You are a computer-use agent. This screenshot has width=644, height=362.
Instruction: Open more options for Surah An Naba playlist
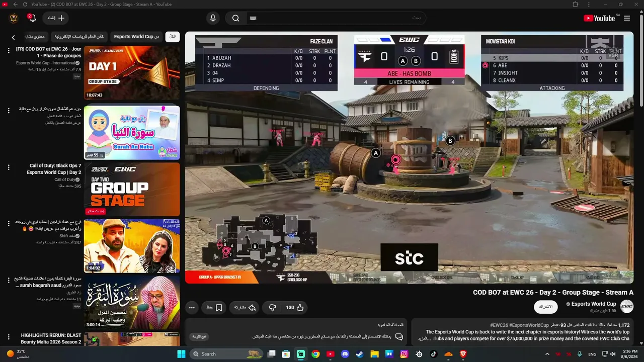[x=8, y=110]
